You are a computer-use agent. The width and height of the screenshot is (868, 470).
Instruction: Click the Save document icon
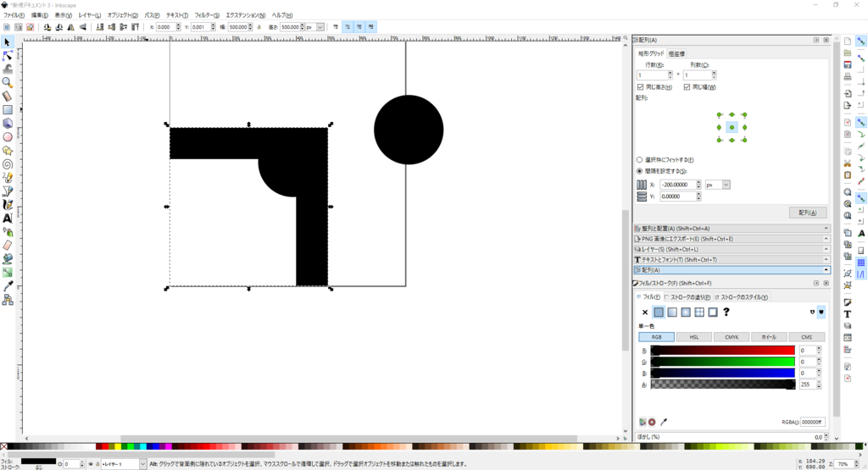click(848, 64)
